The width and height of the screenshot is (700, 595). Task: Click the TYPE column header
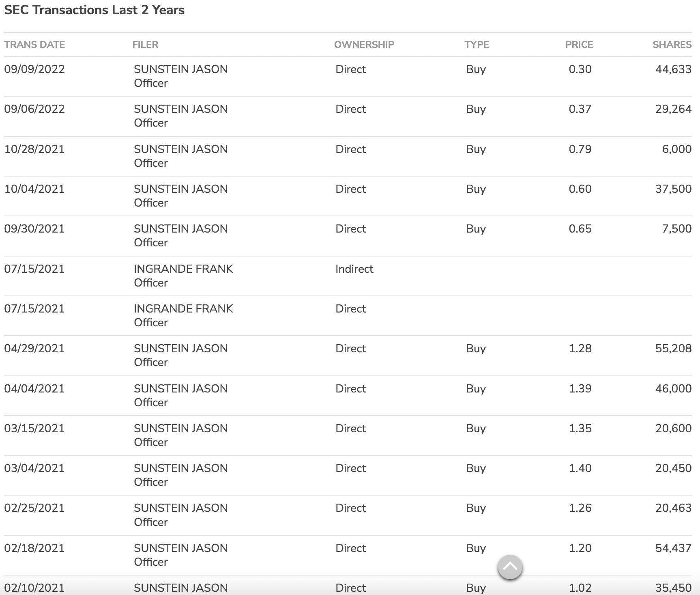click(x=477, y=45)
